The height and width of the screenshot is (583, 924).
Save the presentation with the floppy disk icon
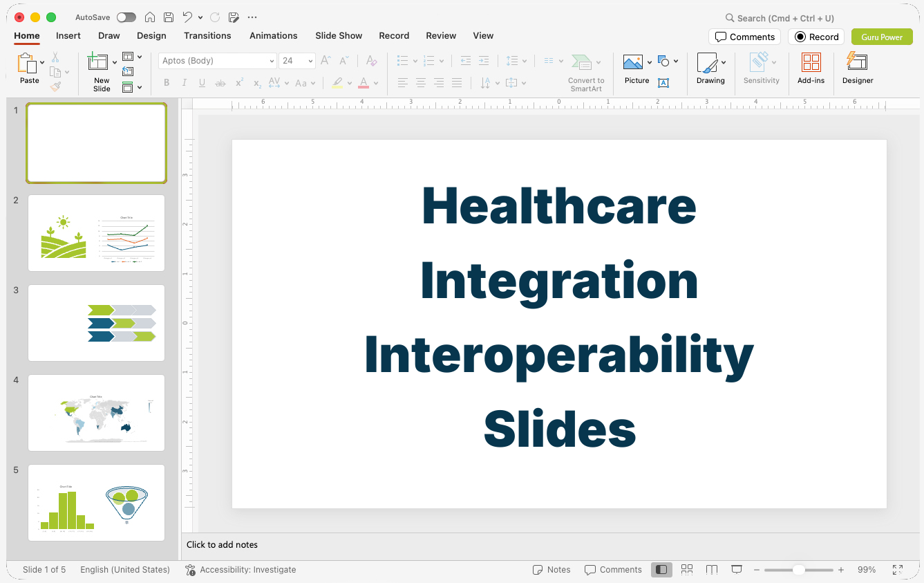point(169,17)
